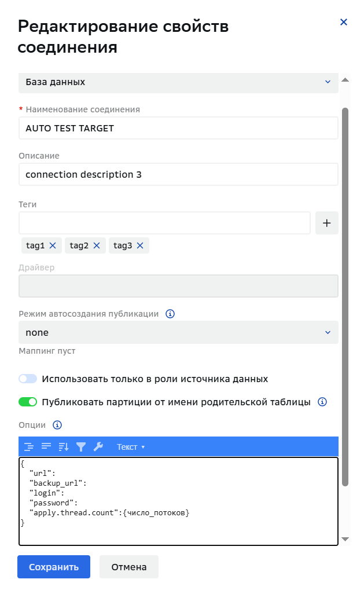The image size is (364, 594).
Task: Click the scrollbar up arrow
Action: coord(345,80)
